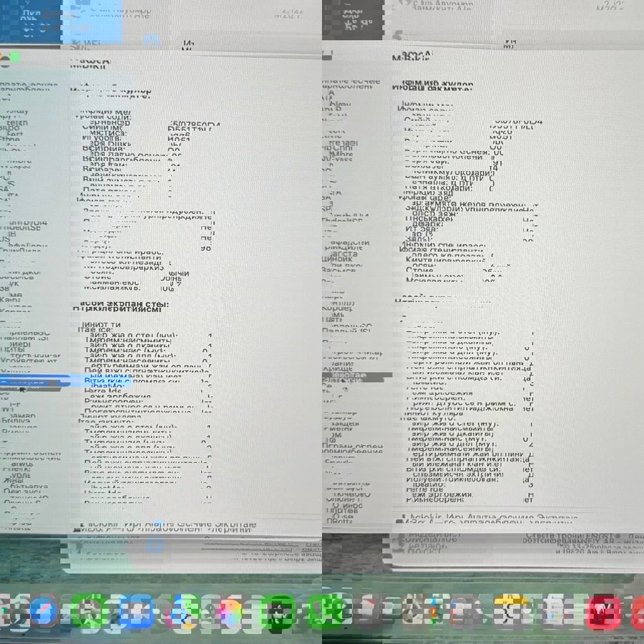Click the green zoom window button
Viewport: 644px width, 644px height.
(x=14, y=58)
